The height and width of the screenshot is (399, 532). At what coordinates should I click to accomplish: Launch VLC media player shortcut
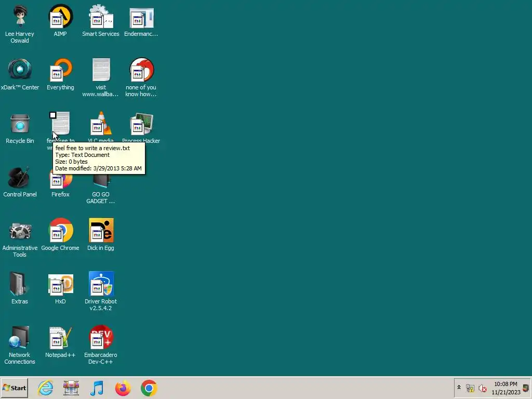point(101,124)
